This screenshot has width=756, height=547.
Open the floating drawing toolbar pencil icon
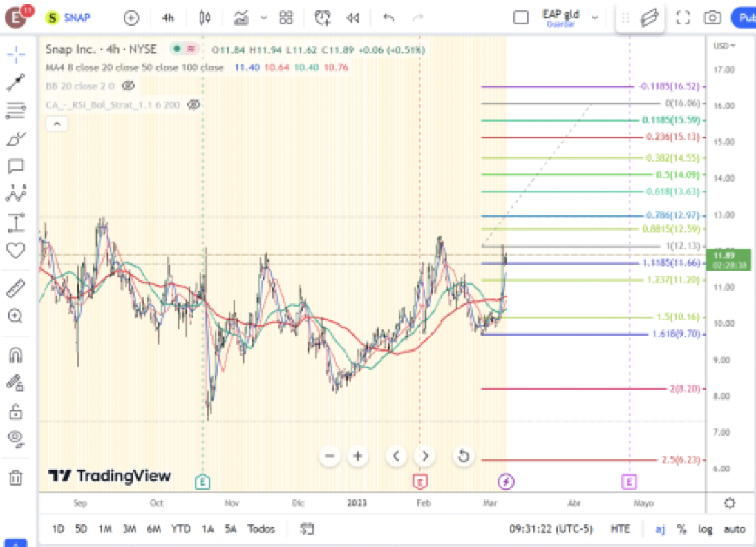coord(650,18)
